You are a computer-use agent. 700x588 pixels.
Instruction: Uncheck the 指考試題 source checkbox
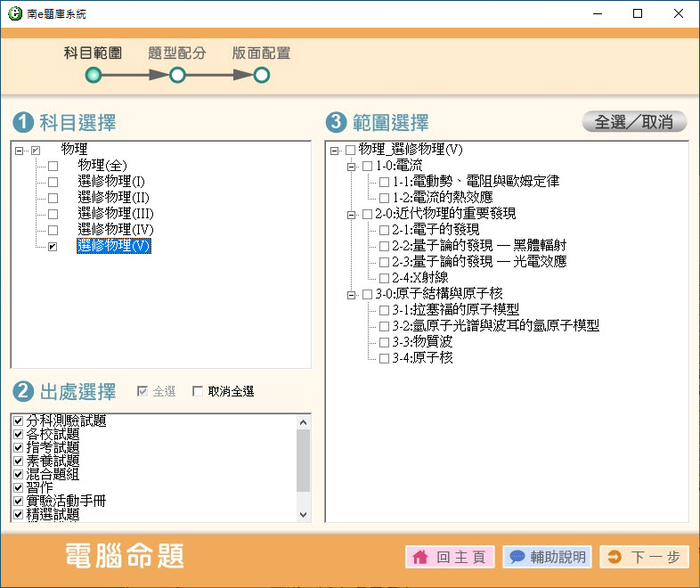click(18, 447)
